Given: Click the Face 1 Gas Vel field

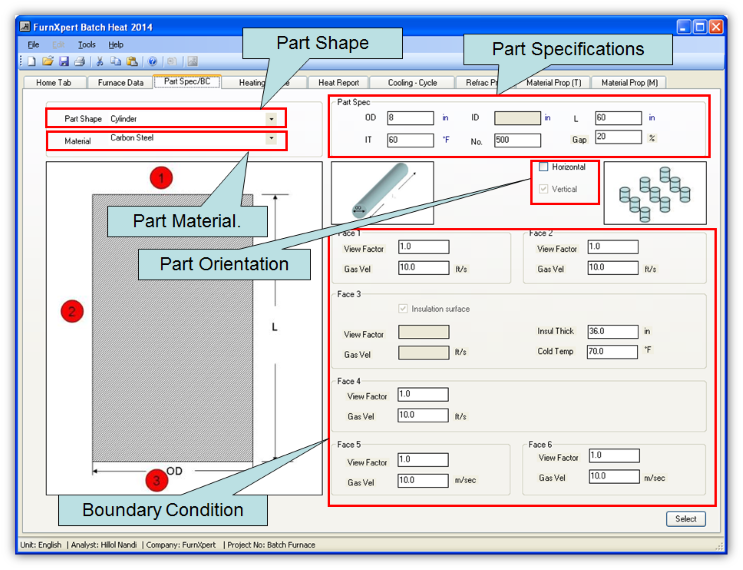Looking at the screenshot, I should click(424, 267).
